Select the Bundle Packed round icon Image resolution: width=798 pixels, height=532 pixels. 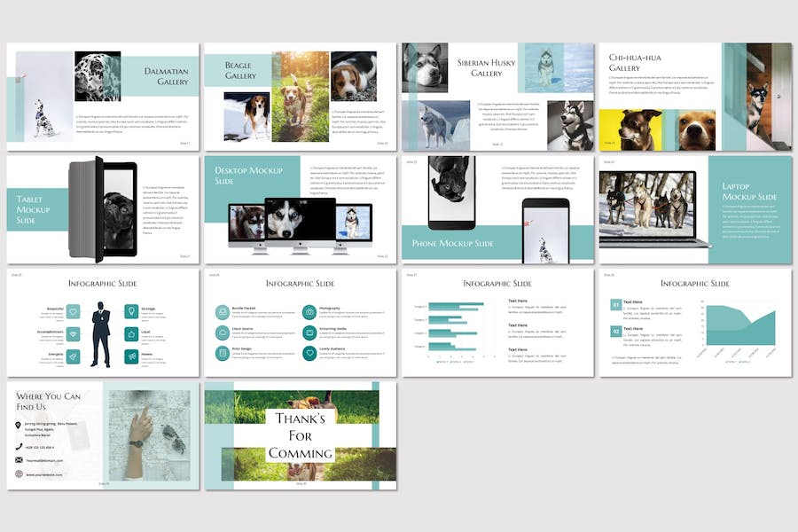click(223, 312)
